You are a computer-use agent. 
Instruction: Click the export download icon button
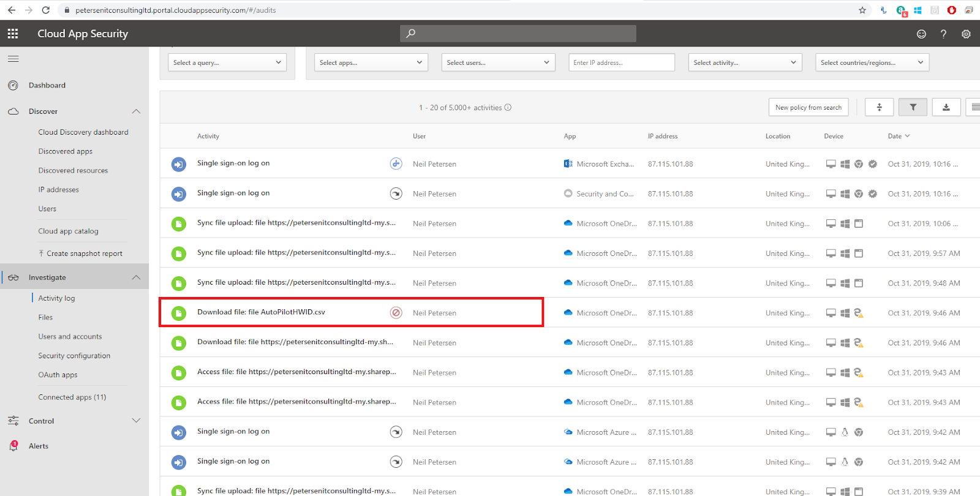[x=946, y=107]
